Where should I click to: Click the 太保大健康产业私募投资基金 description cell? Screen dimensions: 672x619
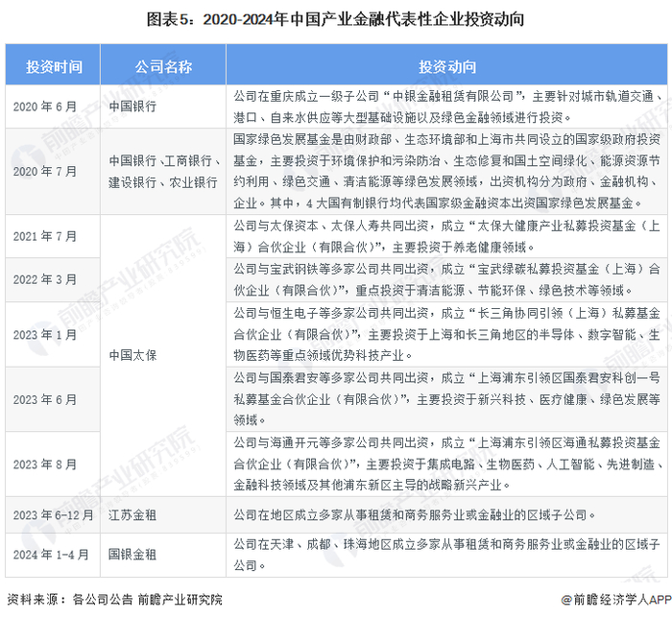click(x=447, y=236)
